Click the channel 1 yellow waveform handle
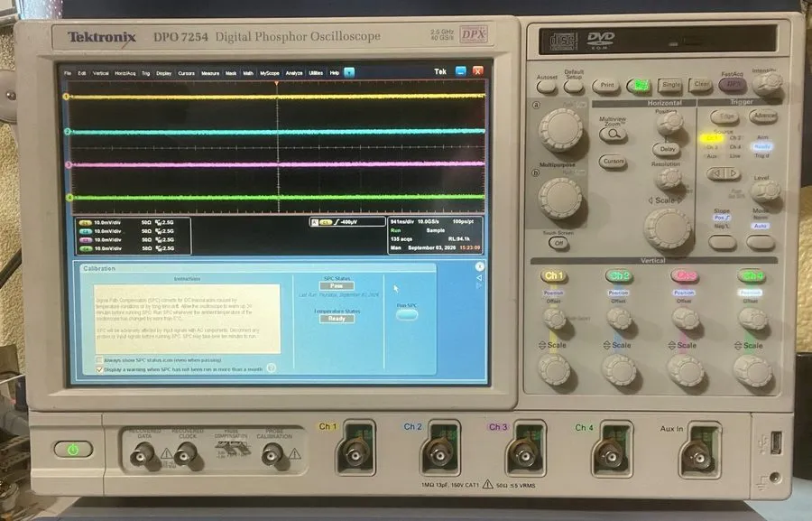812x521 pixels. click(66, 97)
